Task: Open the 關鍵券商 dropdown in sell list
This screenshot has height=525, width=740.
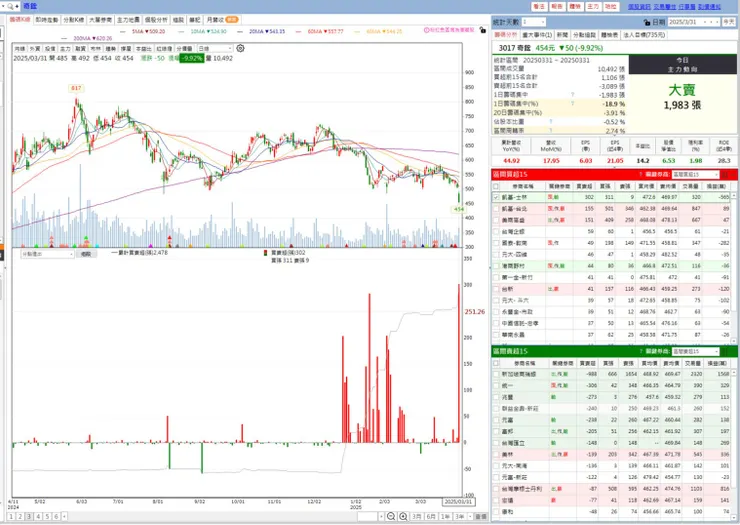Action: point(695,351)
